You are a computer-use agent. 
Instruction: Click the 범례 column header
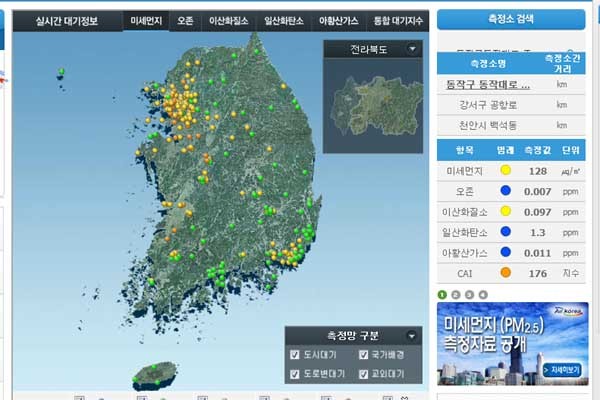505,150
